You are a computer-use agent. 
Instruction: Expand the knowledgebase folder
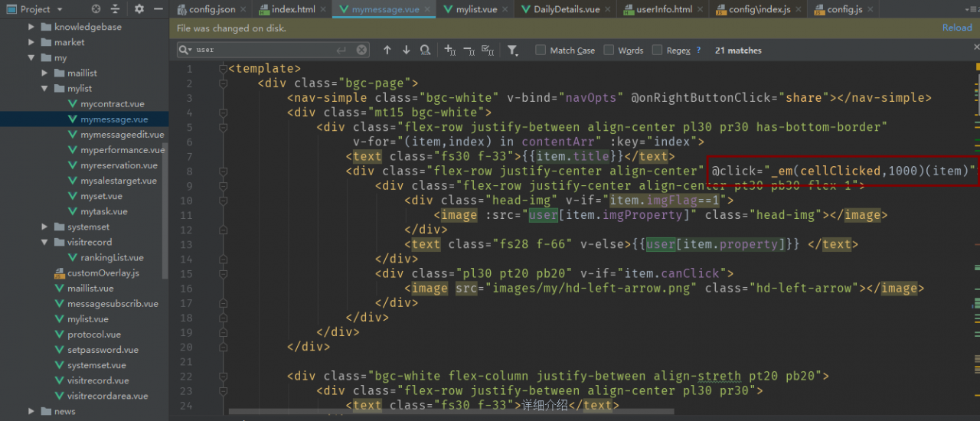click(x=31, y=27)
